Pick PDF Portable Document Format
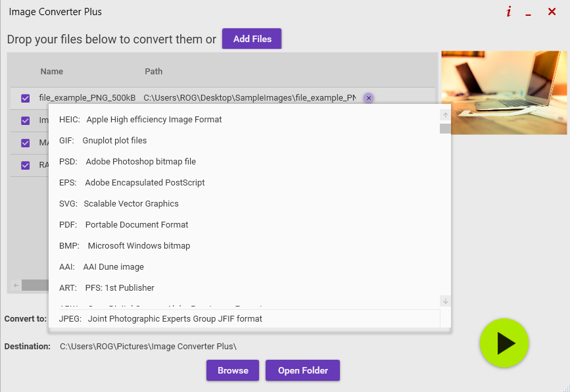Screen dimensions: 570x392 (244, 225)
